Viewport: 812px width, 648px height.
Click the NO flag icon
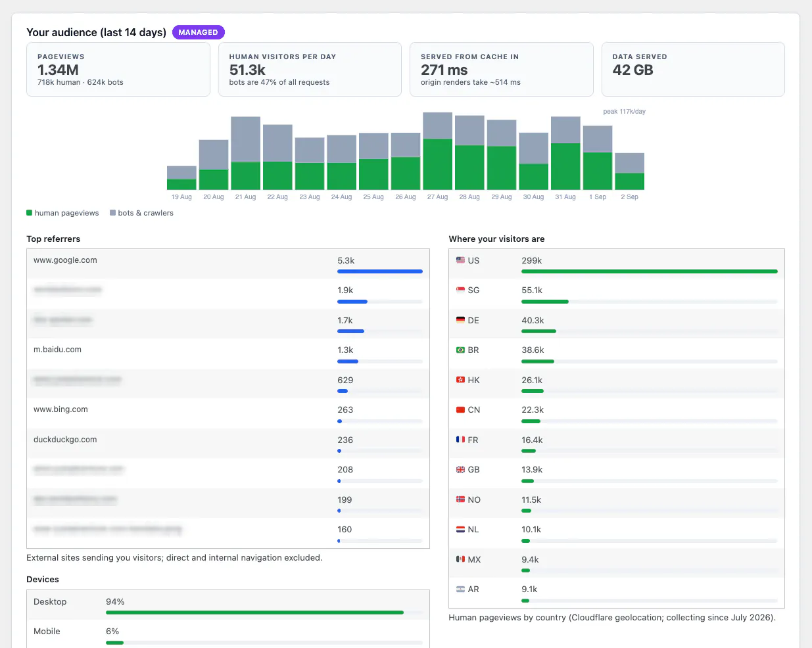[460, 499]
